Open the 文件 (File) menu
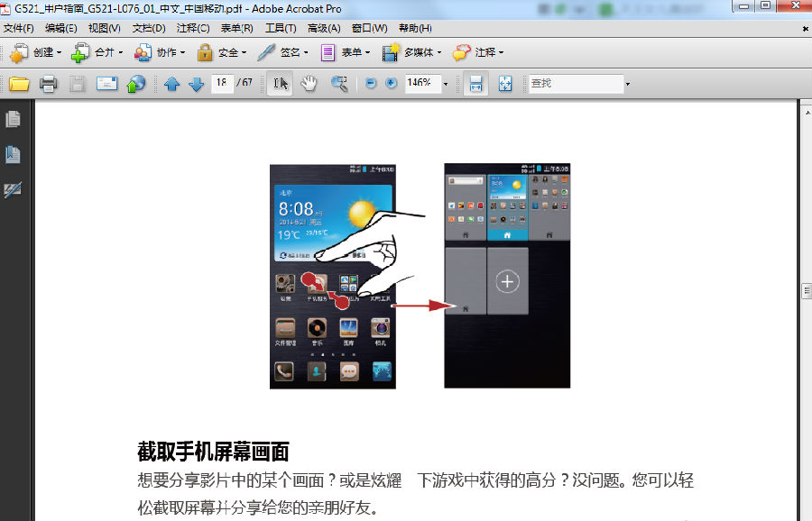Image resolution: width=812 pixels, height=521 pixels. click(18, 28)
